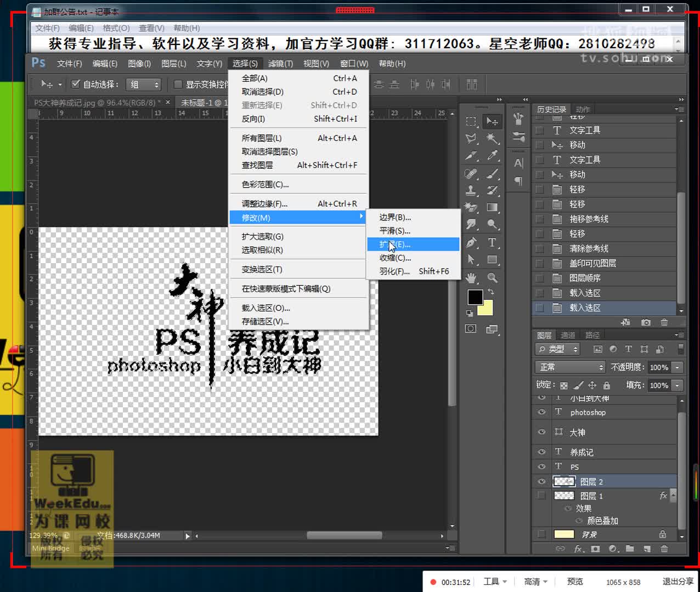
Task: Select the Eyedropper tool
Action: pos(492,156)
